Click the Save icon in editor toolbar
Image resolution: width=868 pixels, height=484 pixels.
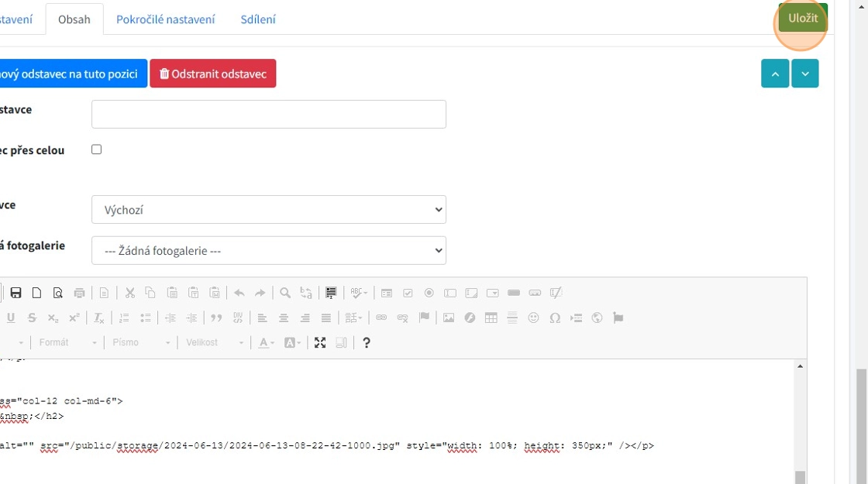[x=15, y=293]
